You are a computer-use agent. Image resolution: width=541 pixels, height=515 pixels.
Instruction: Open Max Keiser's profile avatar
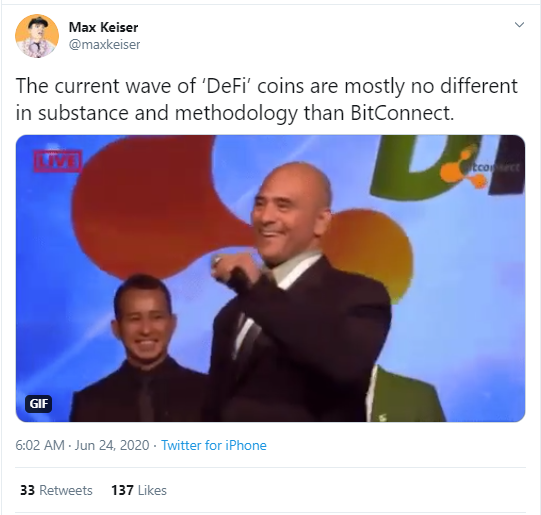coord(37,36)
